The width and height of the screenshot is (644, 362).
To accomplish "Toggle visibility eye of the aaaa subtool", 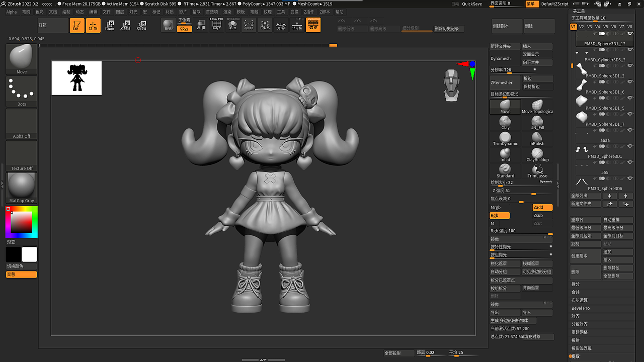I will [630, 130].
